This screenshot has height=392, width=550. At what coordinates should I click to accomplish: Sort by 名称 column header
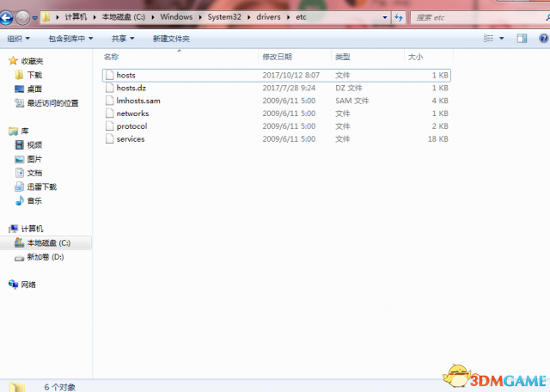pyautogui.click(x=112, y=57)
